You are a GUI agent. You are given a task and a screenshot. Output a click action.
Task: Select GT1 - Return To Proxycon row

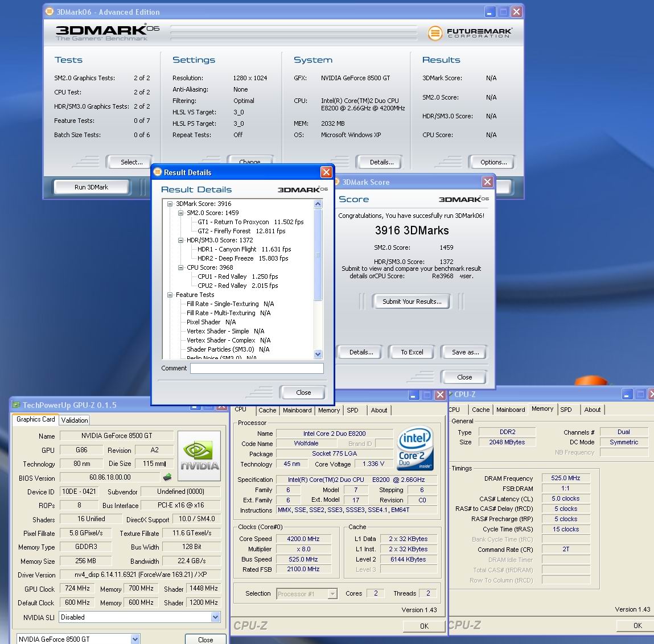pyautogui.click(x=250, y=222)
